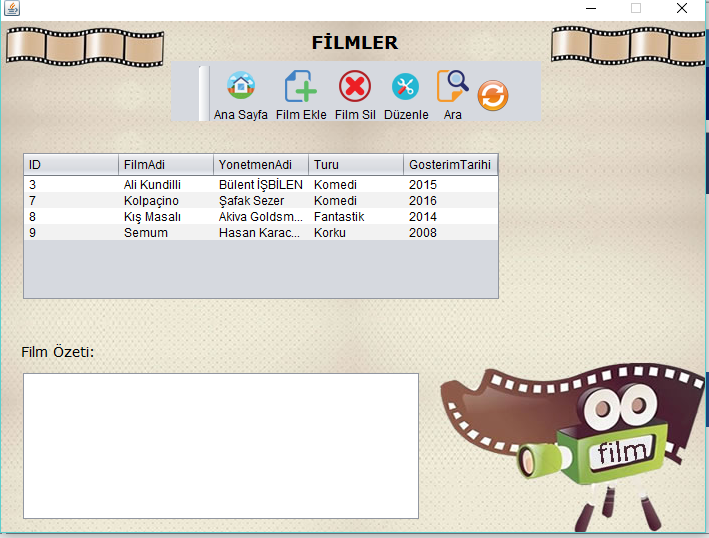Sort table by ID column header

pos(70,165)
